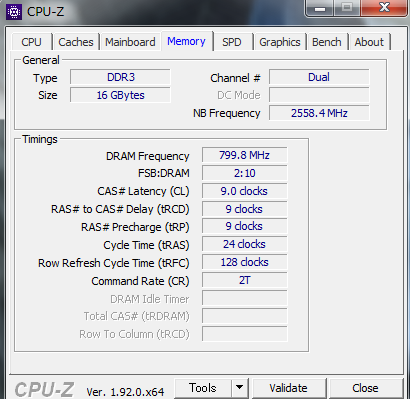Click the CPU-Z title text in title bar
Screen dimensions: 410x399
click(x=46, y=12)
